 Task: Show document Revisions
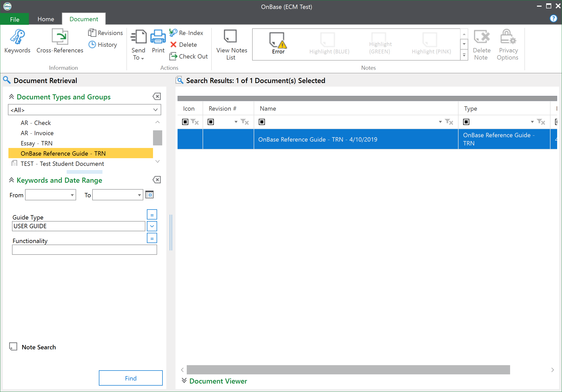pyautogui.click(x=106, y=33)
